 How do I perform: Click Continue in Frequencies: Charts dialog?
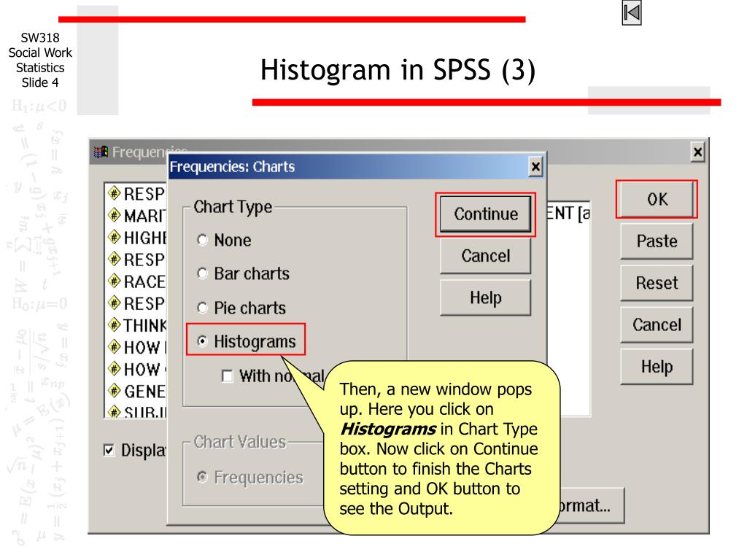click(x=485, y=214)
